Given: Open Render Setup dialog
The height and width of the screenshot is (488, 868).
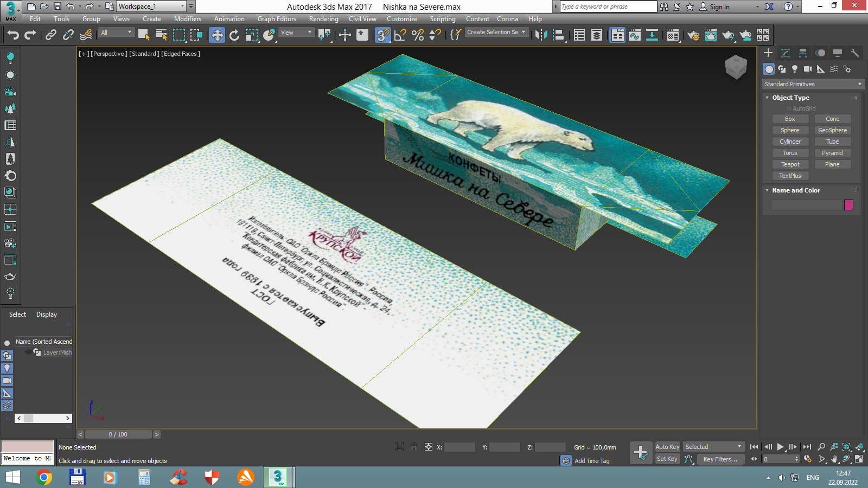Looking at the screenshot, I should 693,35.
